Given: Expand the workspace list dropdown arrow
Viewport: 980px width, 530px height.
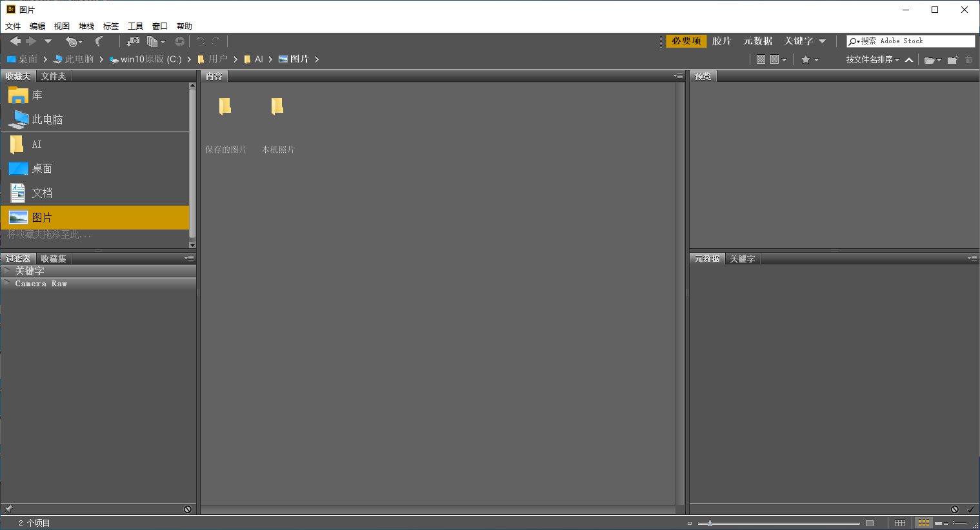Looking at the screenshot, I should tap(822, 41).
